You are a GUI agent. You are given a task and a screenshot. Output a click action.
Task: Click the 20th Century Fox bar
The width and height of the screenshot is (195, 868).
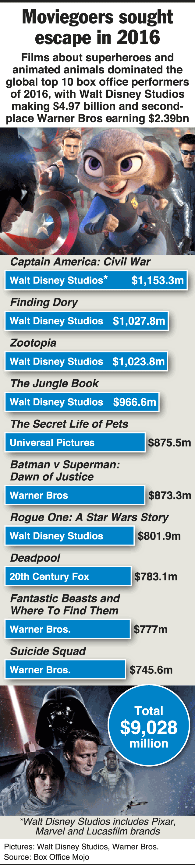pos(68,576)
